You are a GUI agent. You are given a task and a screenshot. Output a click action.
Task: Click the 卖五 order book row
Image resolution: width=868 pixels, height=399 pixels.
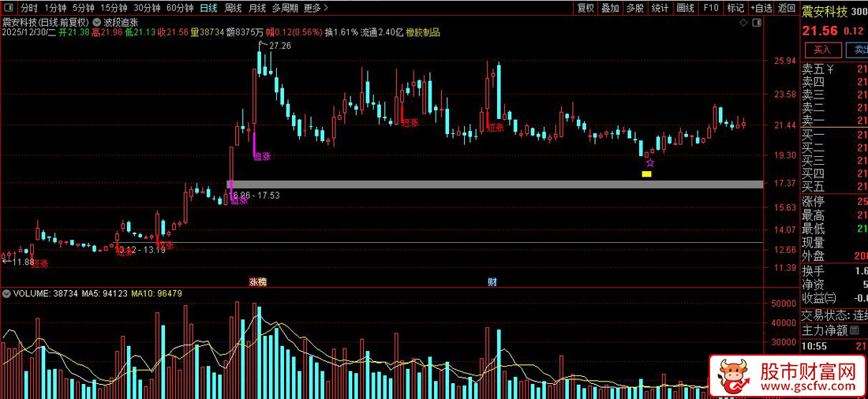[x=835, y=70]
